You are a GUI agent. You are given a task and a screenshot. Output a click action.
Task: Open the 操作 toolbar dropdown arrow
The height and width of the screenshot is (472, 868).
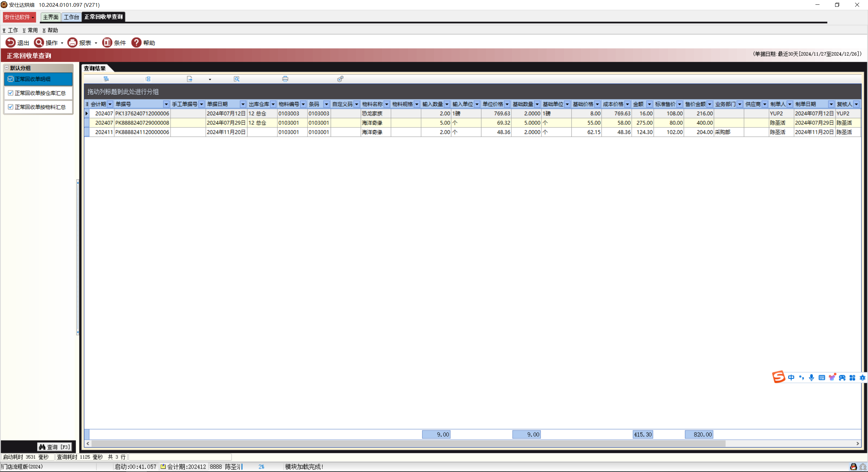tap(62, 43)
